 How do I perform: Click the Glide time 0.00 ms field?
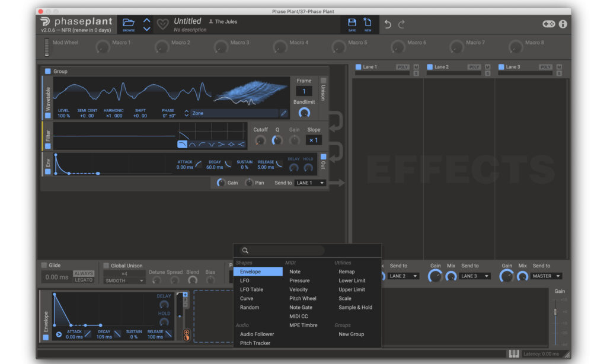coord(56,277)
